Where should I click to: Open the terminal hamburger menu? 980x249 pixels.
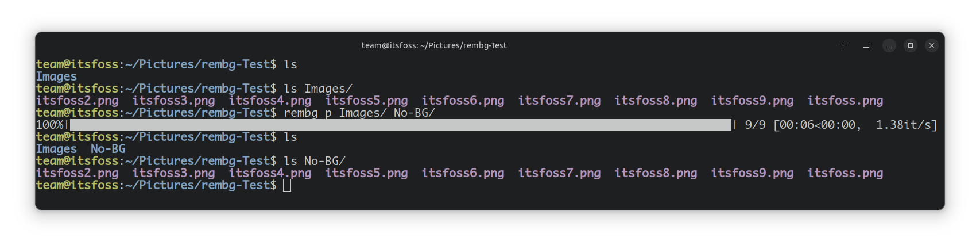(866, 45)
